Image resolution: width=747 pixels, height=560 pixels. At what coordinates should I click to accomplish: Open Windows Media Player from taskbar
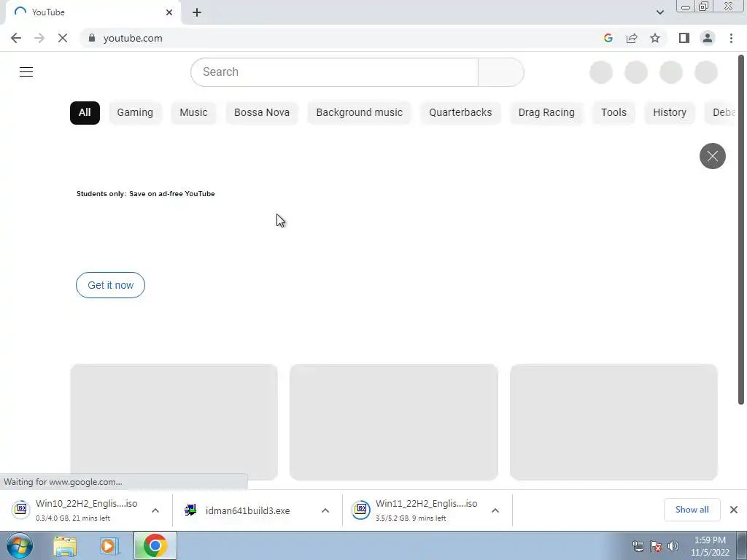[109, 546]
